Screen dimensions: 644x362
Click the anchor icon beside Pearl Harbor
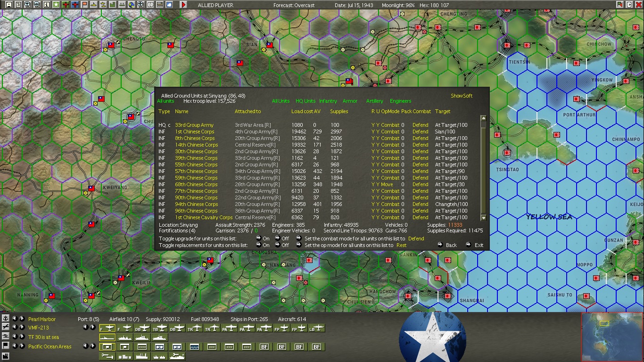tap(5, 319)
